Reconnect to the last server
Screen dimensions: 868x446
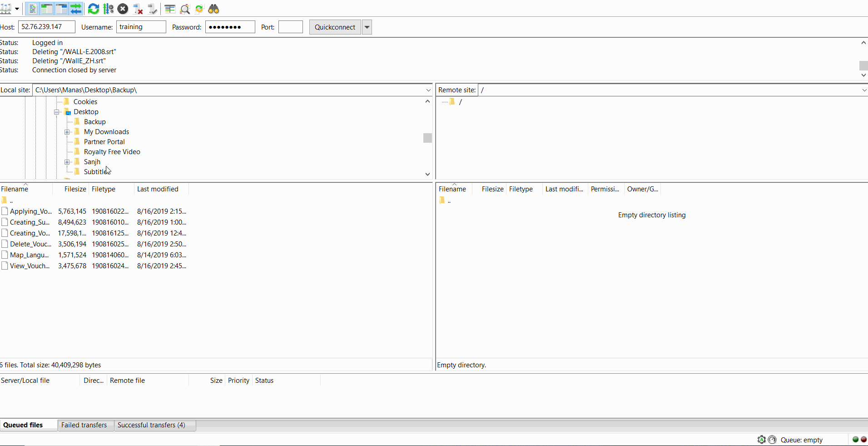pyautogui.click(x=152, y=9)
